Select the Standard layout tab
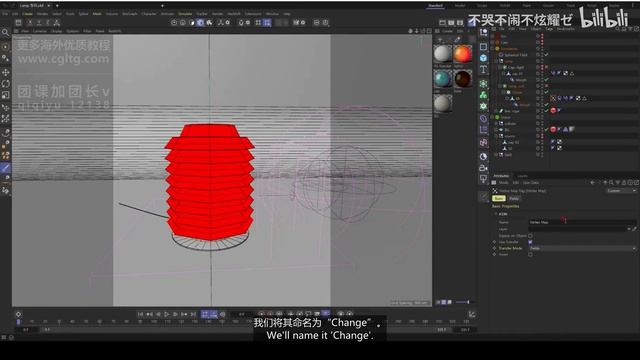Screen dimensions: 640x360 click(x=436, y=5)
